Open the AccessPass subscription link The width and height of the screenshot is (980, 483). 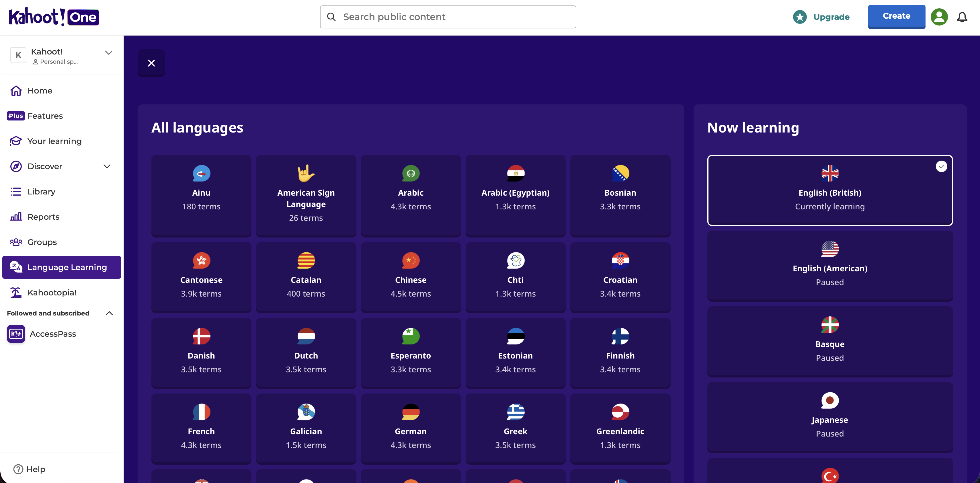[x=53, y=334]
